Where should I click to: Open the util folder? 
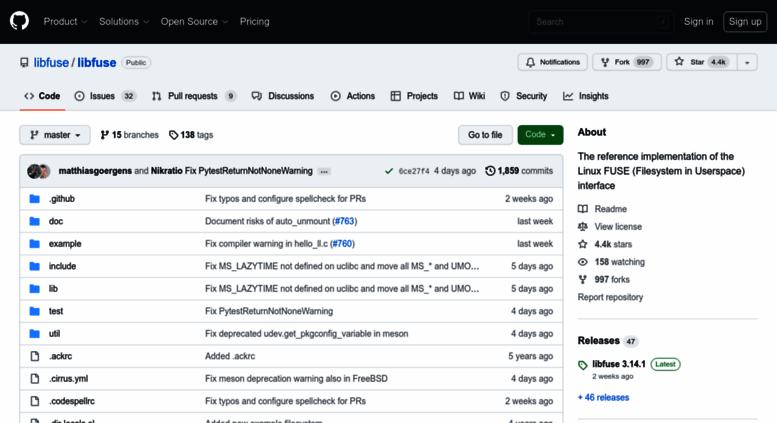55,334
